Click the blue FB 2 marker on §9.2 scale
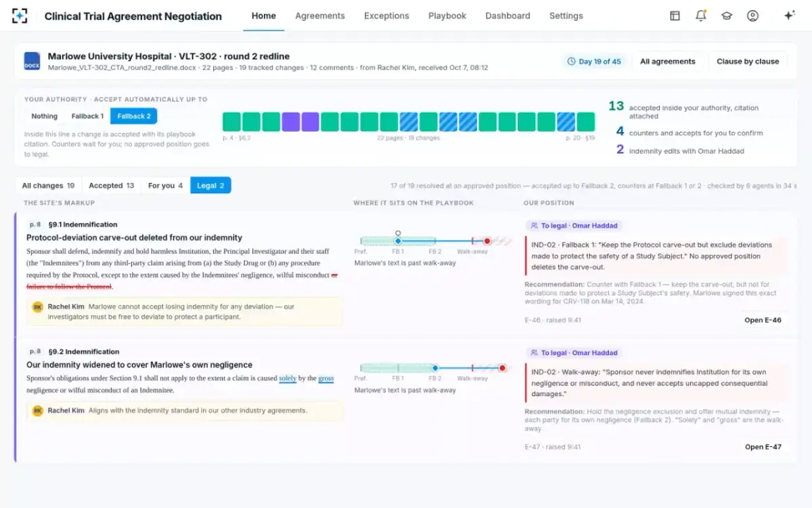Viewport: 812px width, 508px height. [x=435, y=368]
